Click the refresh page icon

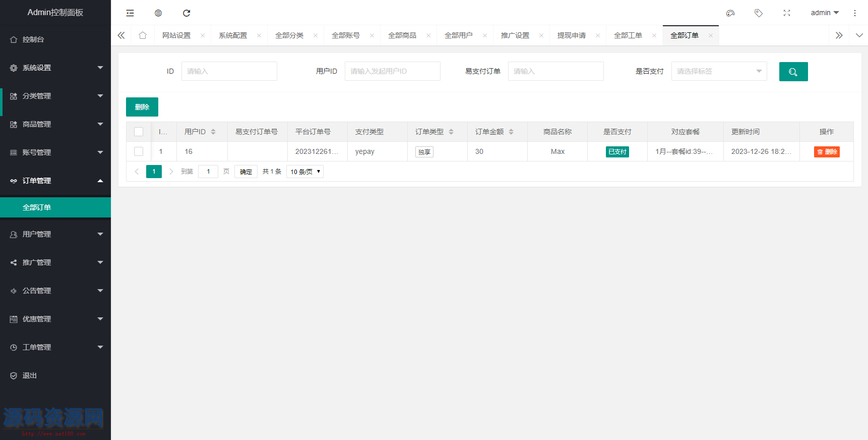[x=187, y=13]
